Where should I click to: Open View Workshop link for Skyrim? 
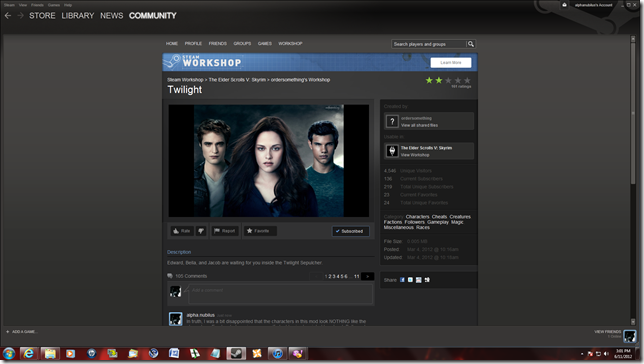pos(415,155)
